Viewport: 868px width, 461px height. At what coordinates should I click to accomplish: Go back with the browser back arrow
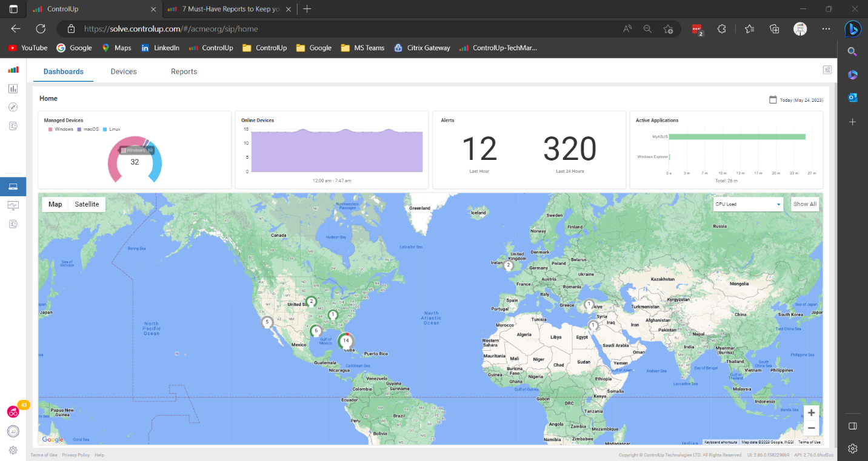point(16,28)
